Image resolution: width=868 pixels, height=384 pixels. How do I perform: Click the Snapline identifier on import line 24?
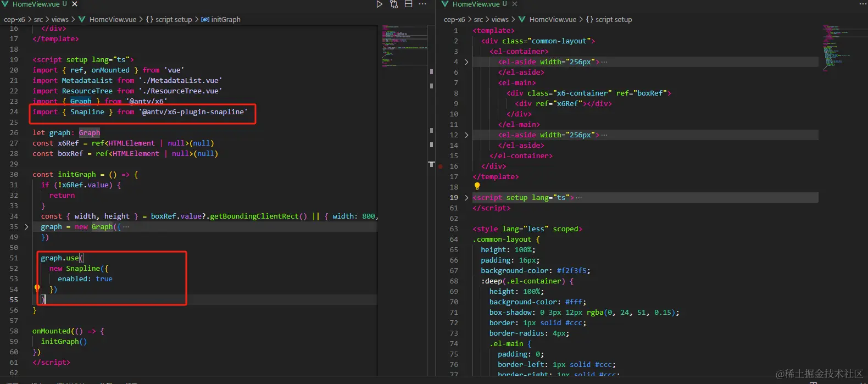[x=87, y=112]
